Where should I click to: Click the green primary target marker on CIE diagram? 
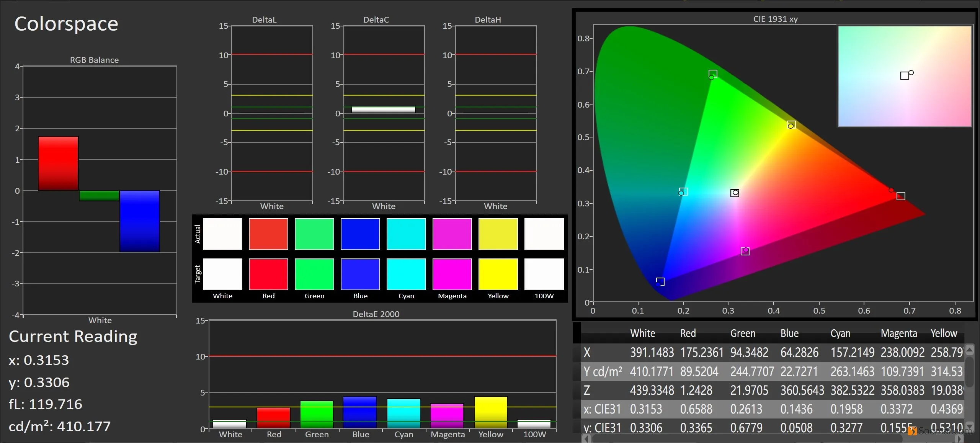[713, 74]
